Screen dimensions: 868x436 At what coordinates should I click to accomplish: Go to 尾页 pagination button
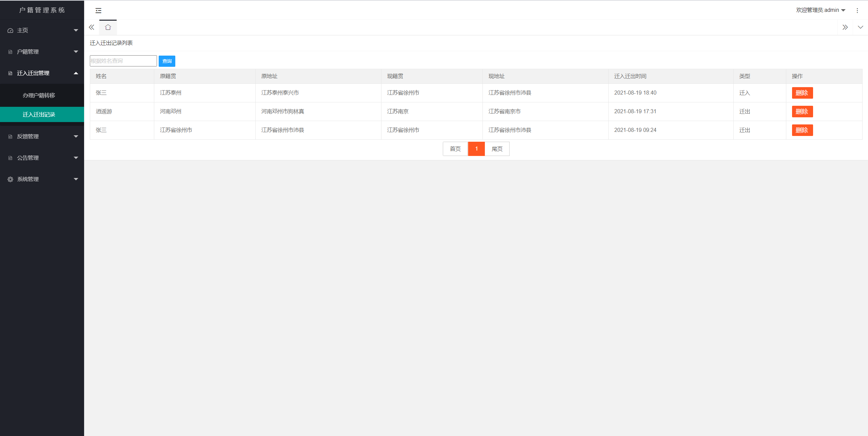[497, 149]
